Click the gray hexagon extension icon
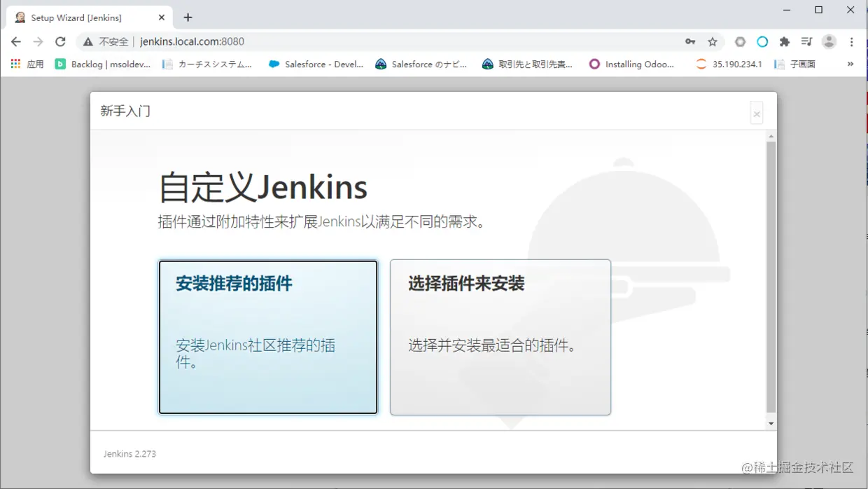The height and width of the screenshot is (489, 868). coord(740,42)
